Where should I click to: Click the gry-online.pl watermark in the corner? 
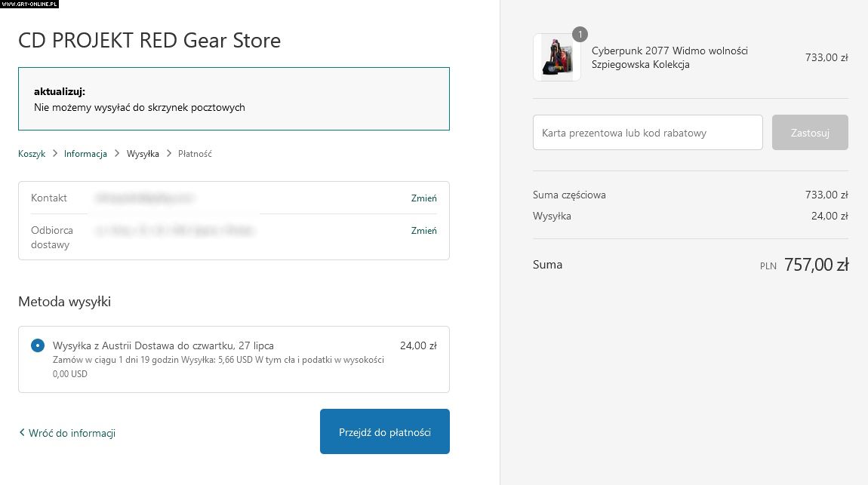point(29,4)
